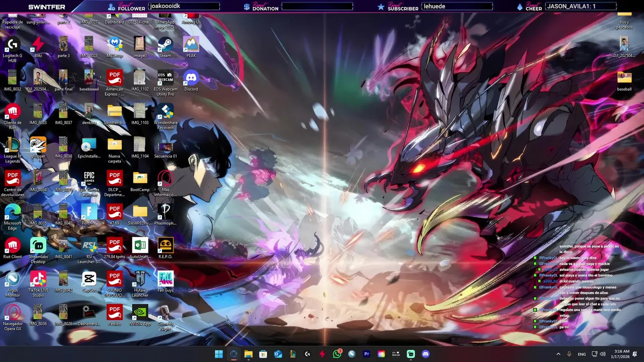Launch Steam from the desktop
The width and height of the screenshot is (644, 362).
[x=166, y=47]
